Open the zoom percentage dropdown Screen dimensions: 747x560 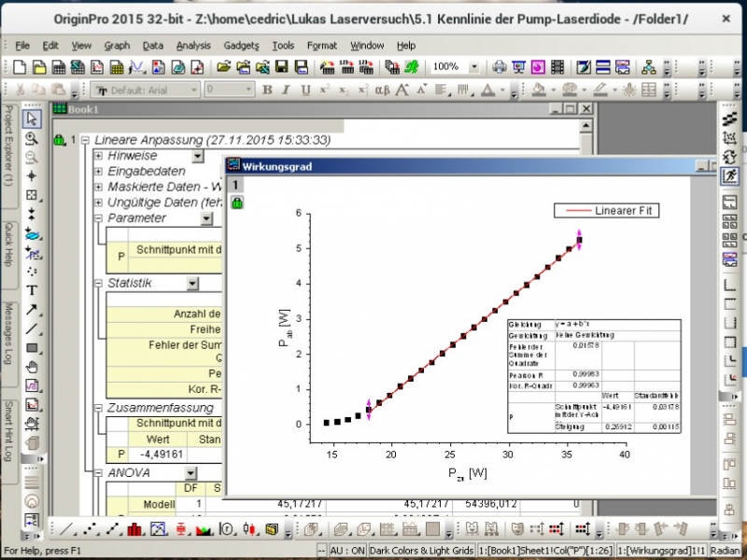(474, 67)
